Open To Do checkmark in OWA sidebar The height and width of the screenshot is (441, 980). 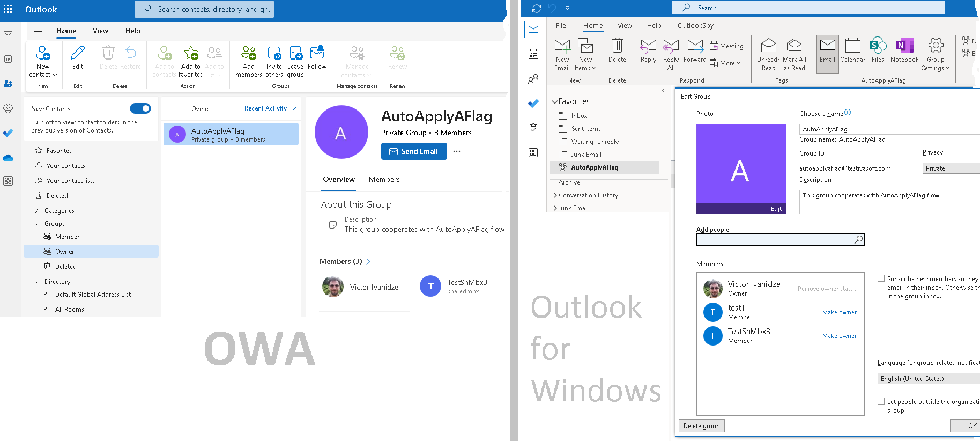click(x=8, y=133)
